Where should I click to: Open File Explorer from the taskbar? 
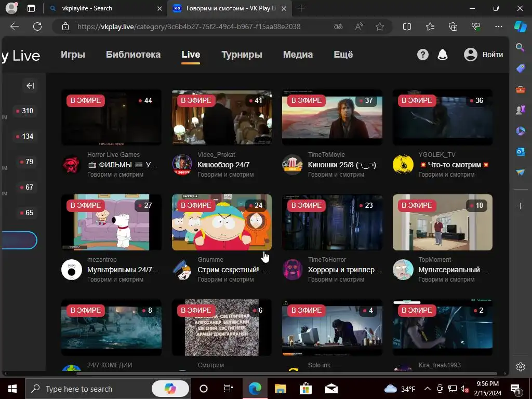coord(280,389)
